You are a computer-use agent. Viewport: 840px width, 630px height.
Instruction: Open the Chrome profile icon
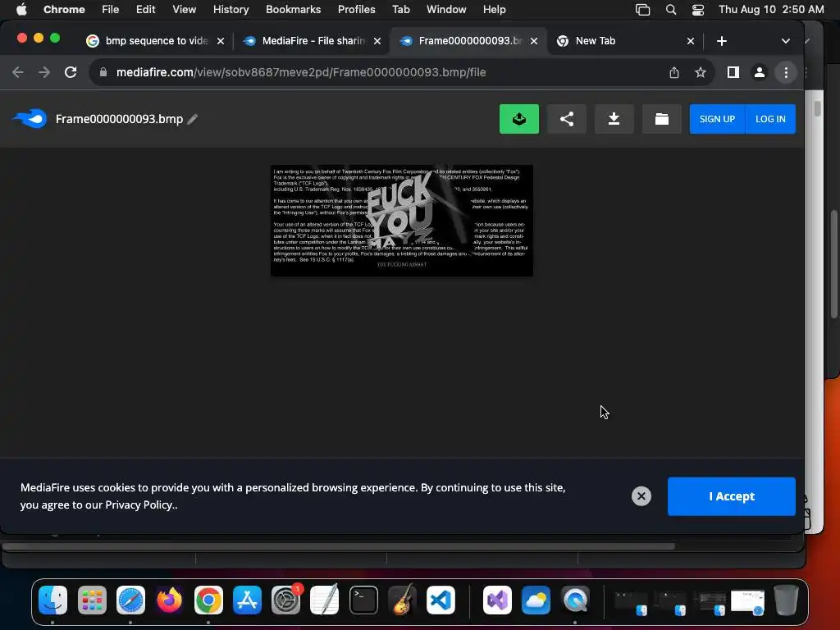point(759,72)
